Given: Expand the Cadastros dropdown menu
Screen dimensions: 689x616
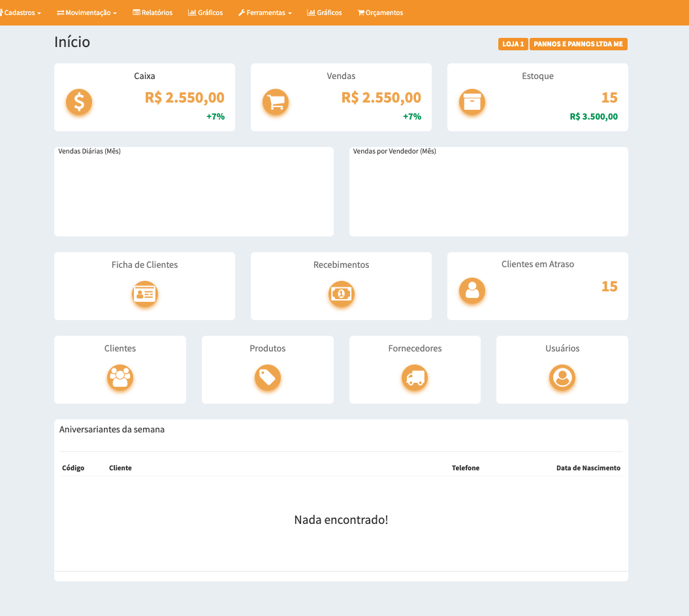Looking at the screenshot, I should tap(22, 12).
